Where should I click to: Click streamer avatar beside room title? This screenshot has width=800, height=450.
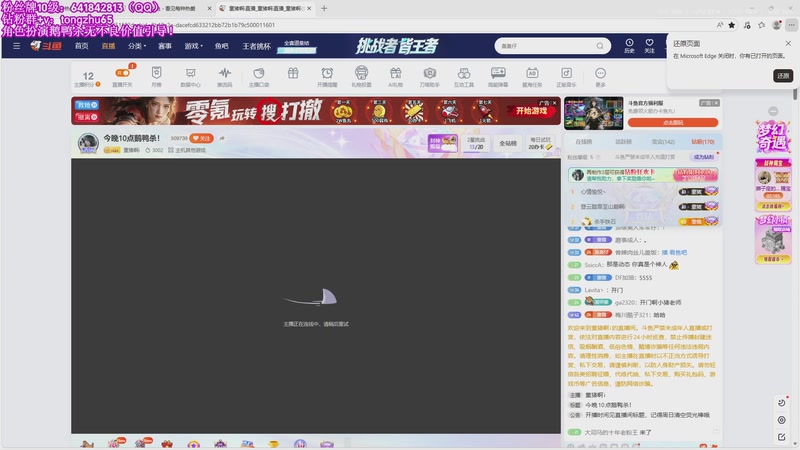[x=88, y=143]
